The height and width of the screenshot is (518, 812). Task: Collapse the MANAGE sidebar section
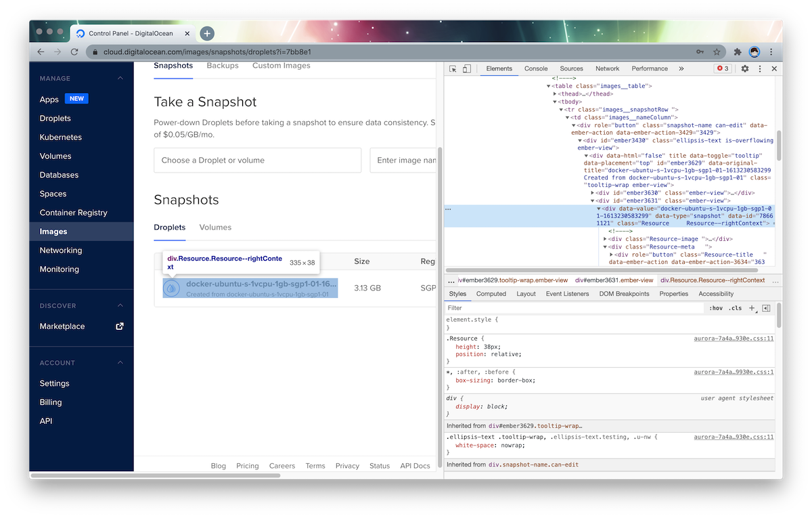[x=120, y=79]
